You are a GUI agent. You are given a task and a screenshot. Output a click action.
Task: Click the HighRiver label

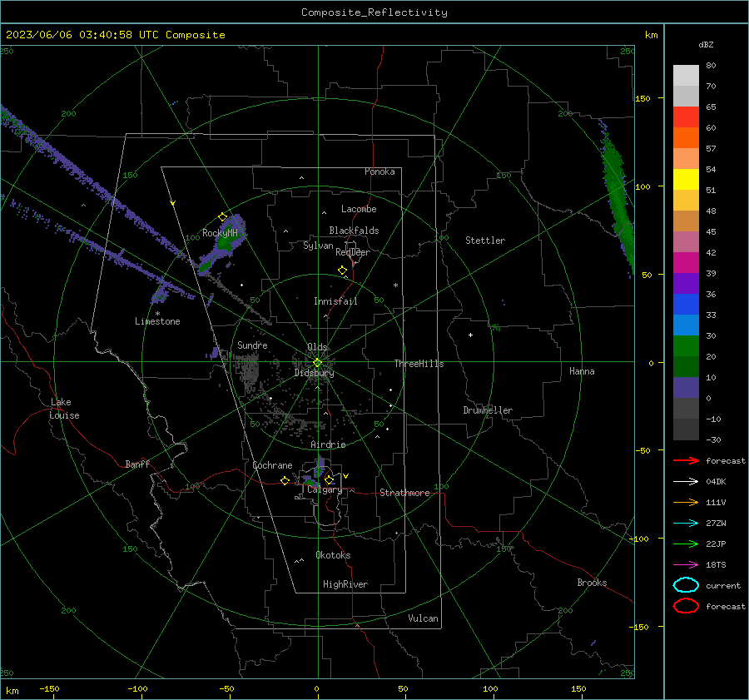point(345,584)
